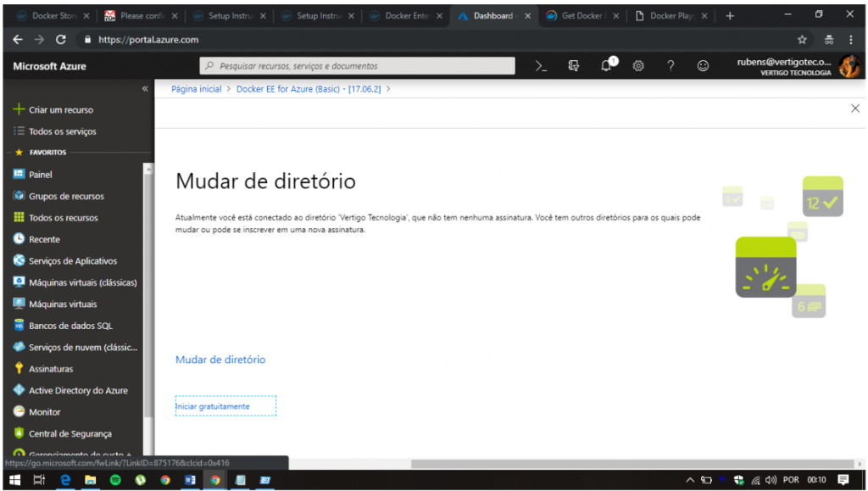Click the Mudar de diretório link
868x491 pixels.
(x=220, y=360)
